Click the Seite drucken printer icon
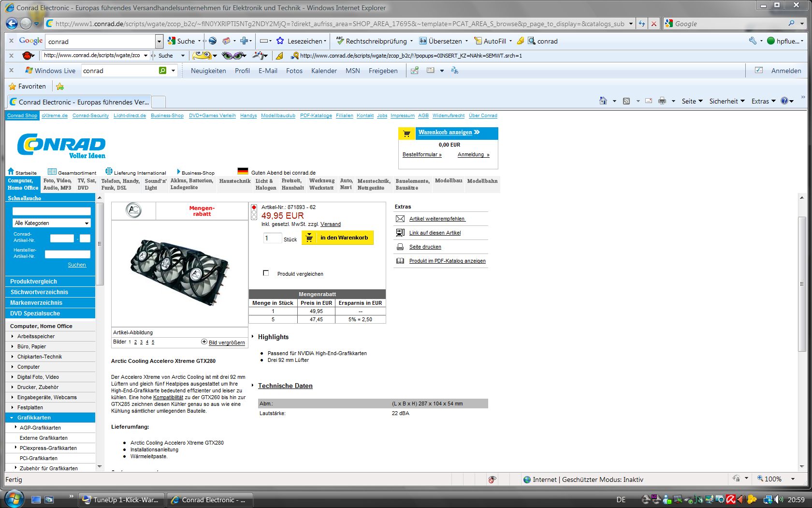 [400, 247]
